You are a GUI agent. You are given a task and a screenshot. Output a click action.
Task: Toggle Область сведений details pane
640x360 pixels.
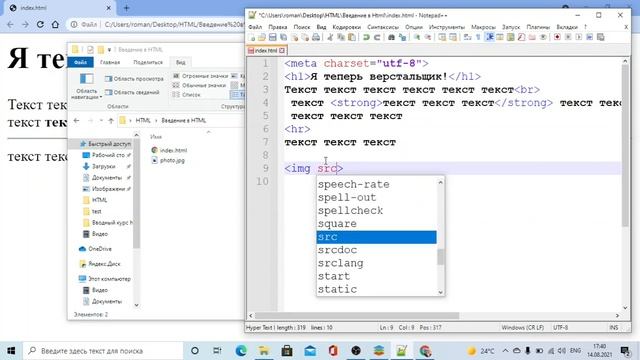pyautogui.click(x=132, y=93)
